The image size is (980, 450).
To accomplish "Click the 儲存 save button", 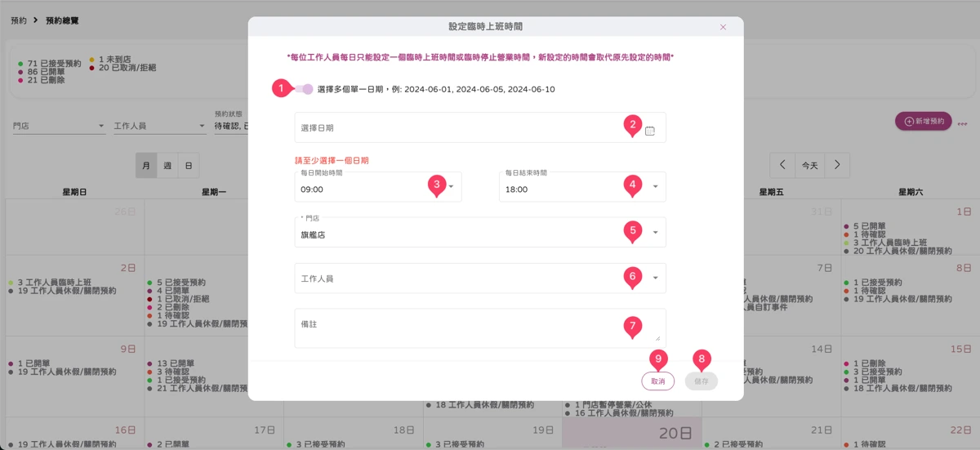I will pos(702,381).
